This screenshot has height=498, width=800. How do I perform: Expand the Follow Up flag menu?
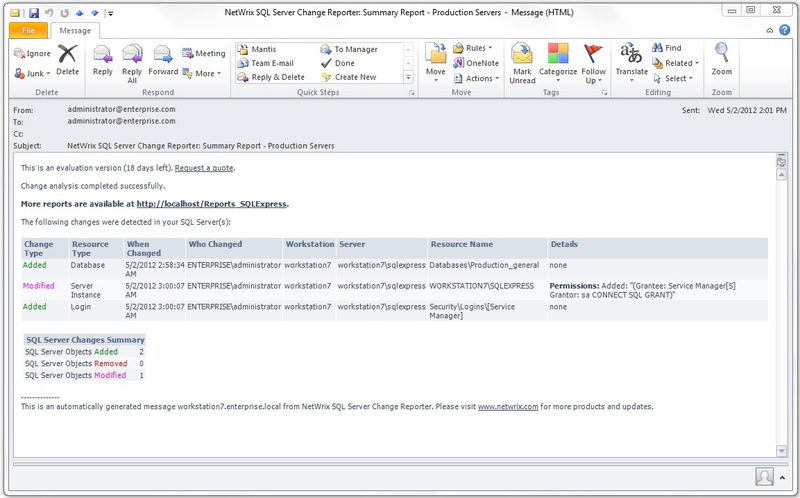point(593,63)
